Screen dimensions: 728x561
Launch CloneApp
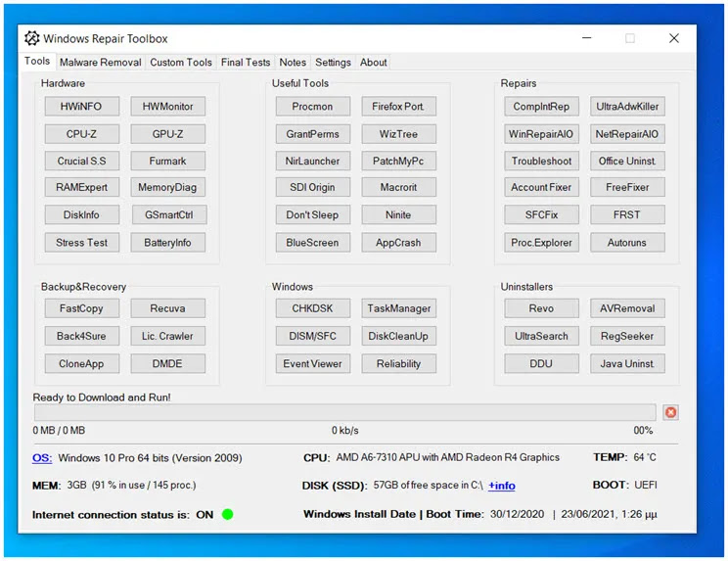point(82,363)
